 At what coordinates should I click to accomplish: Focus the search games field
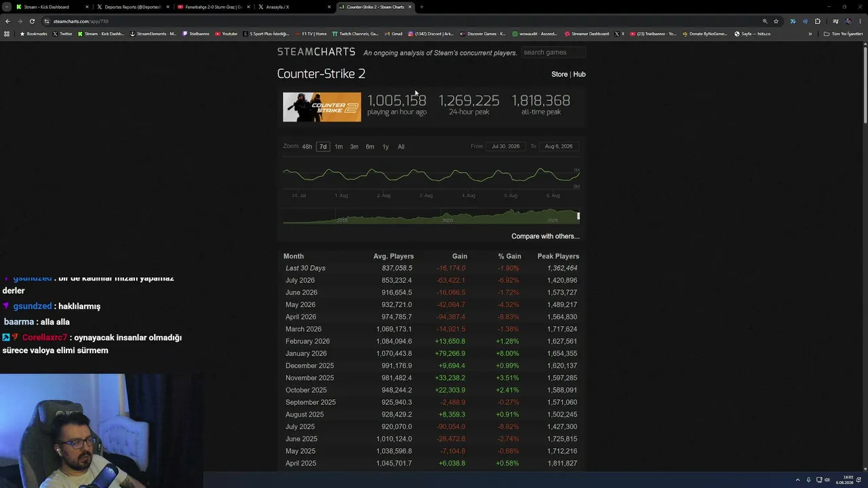point(553,52)
